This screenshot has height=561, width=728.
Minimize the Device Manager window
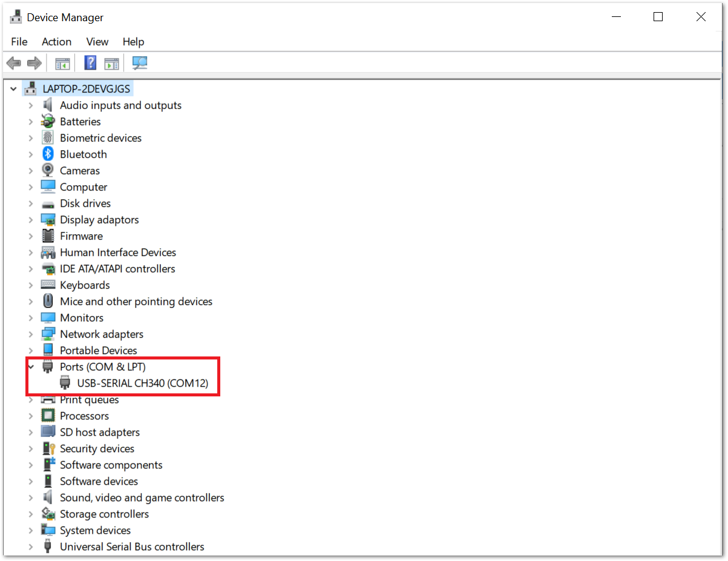coord(615,17)
